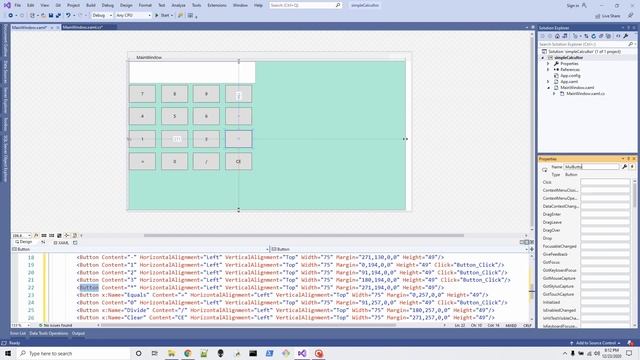Open the Output tab
The image size is (640, 360).
point(78,333)
